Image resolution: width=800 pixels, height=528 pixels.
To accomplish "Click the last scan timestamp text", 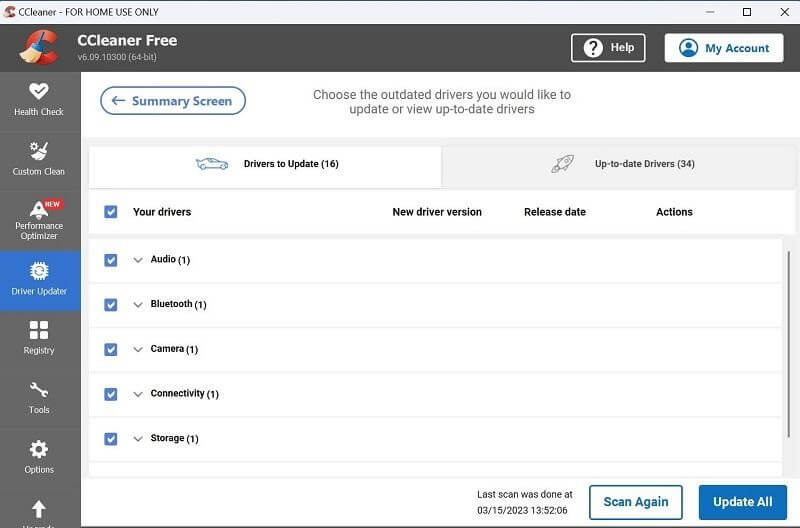I will click(522, 510).
